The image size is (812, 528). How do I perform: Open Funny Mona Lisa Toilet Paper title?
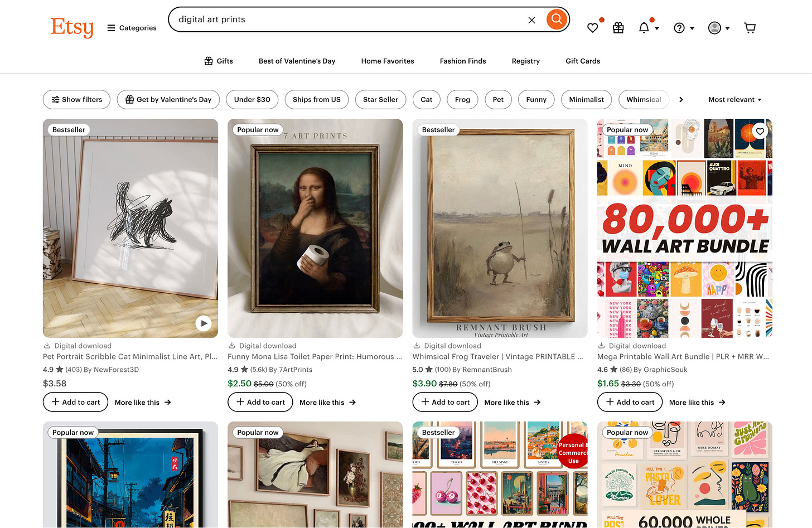click(315, 357)
